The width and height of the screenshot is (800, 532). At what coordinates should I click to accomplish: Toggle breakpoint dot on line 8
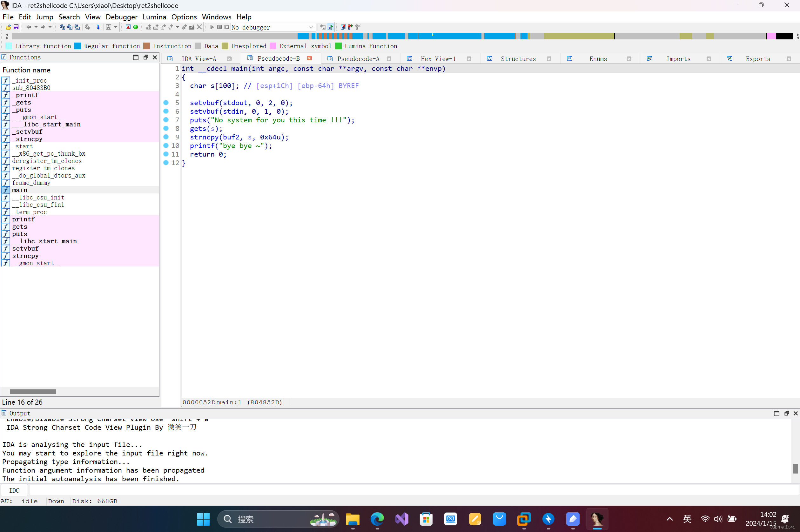166,128
